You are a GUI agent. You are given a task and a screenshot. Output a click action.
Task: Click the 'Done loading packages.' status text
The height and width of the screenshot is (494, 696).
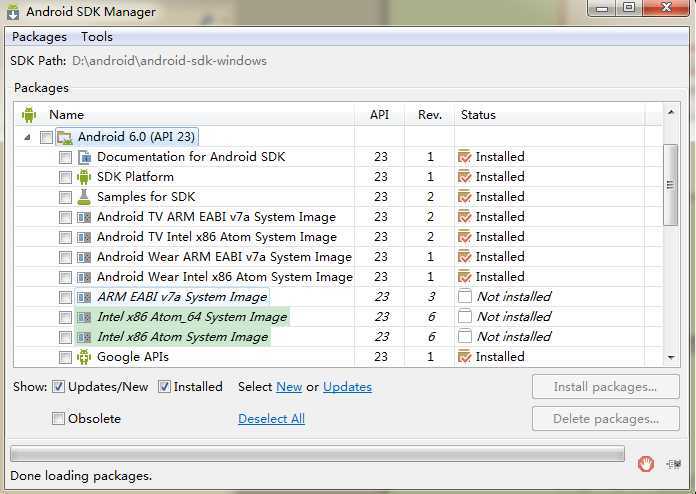click(81, 476)
